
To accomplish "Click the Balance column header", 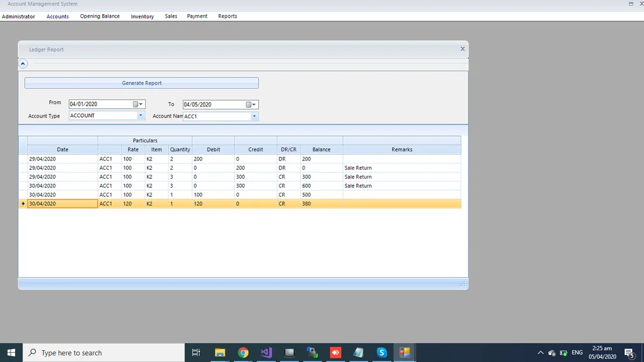I will [x=321, y=149].
